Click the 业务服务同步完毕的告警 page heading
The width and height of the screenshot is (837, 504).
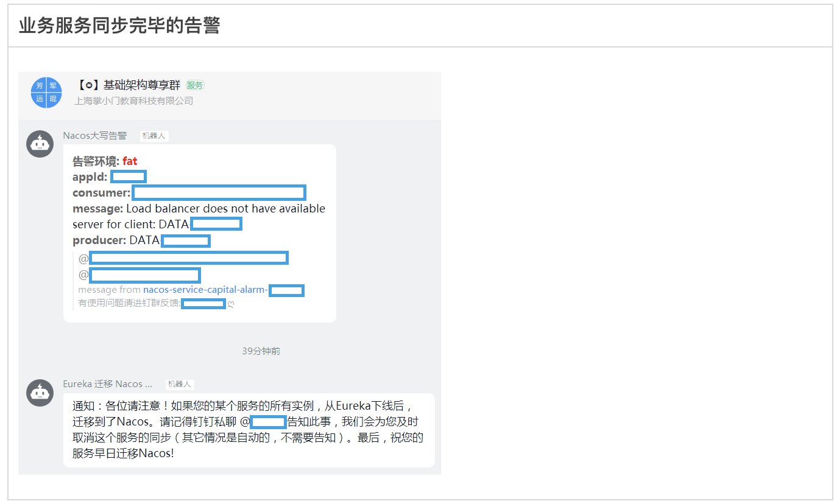[x=119, y=26]
